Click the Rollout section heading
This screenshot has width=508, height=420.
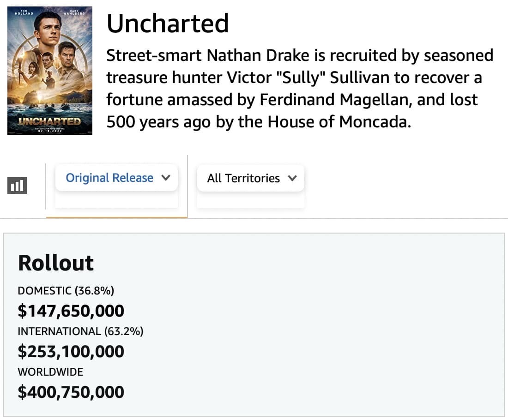56,263
